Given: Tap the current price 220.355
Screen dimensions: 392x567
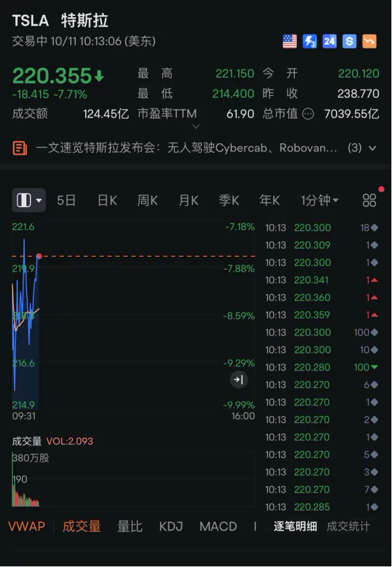Looking at the screenshot, I should (52, 75).
